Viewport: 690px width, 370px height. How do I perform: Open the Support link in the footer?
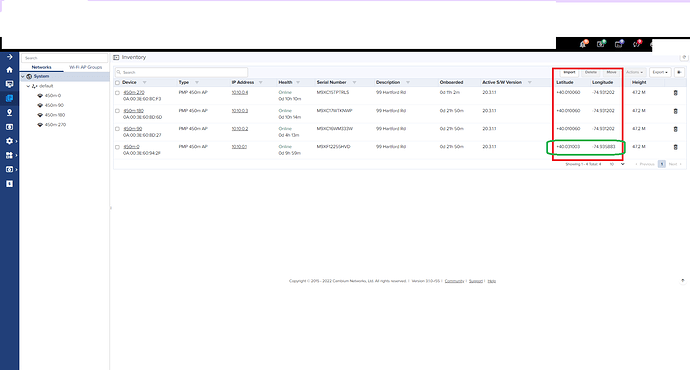pyautogui.click(x=475, y=281)
